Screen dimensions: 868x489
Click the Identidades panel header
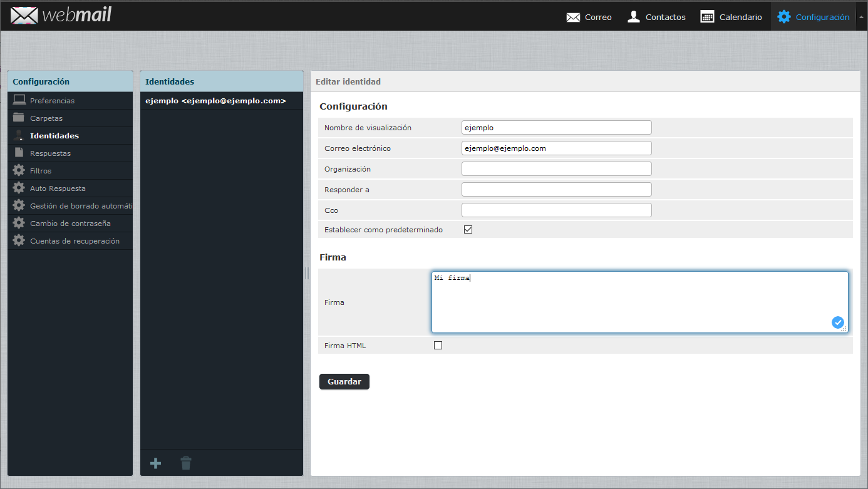point(222,81)
